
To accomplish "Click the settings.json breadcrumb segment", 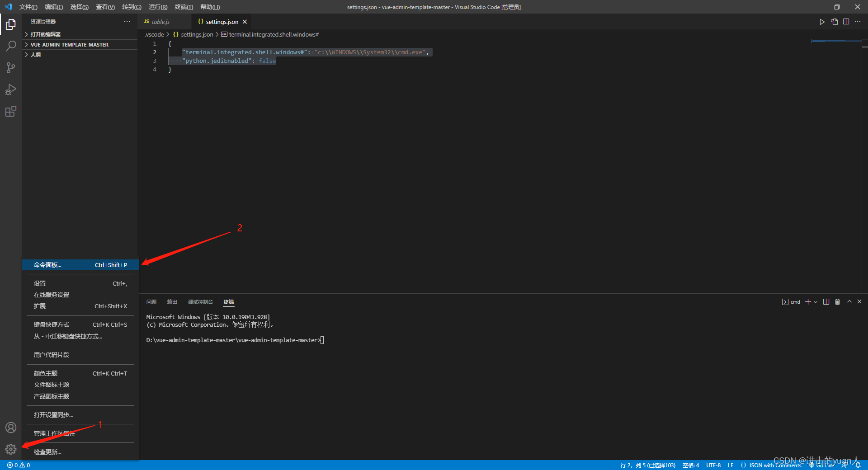I will pos(193,34).
